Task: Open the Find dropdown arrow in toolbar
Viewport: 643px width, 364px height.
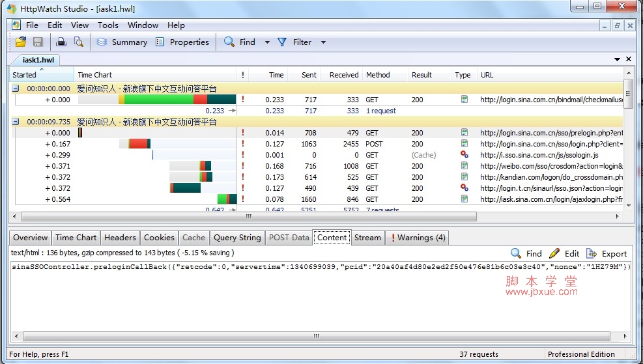Action: point(267,42)
